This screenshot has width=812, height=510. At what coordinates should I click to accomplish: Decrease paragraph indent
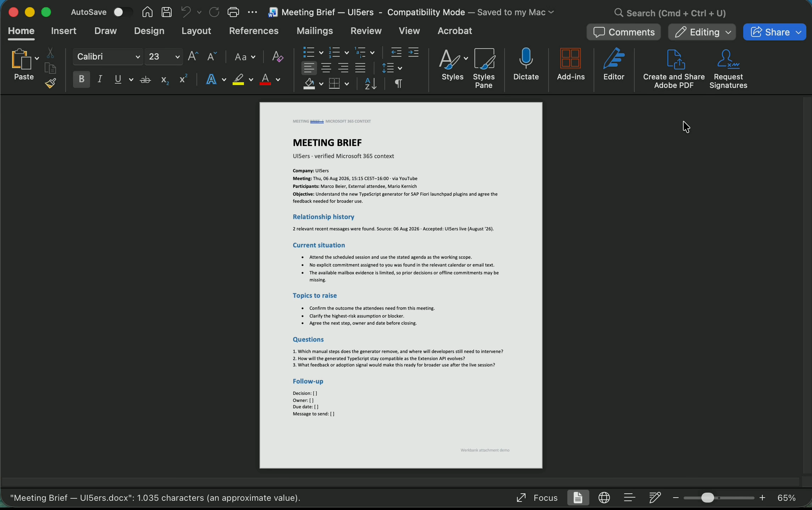point(396,52)
